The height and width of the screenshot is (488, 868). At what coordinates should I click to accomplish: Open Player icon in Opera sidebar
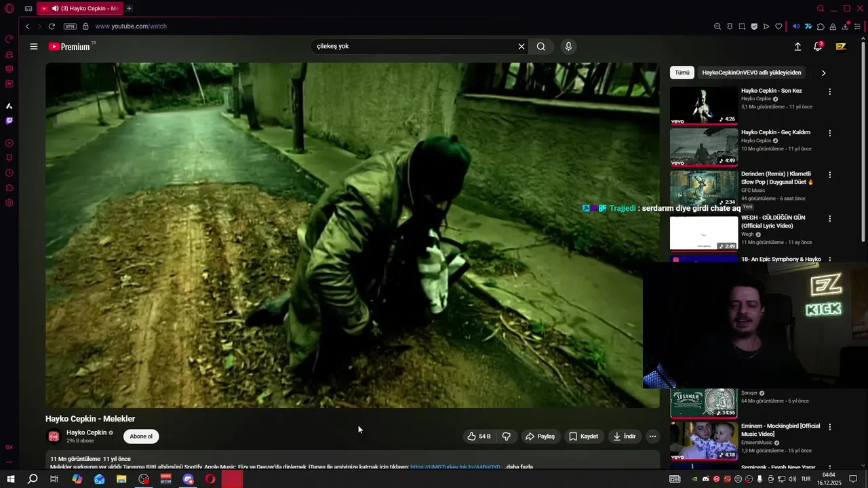click(9, 143)
